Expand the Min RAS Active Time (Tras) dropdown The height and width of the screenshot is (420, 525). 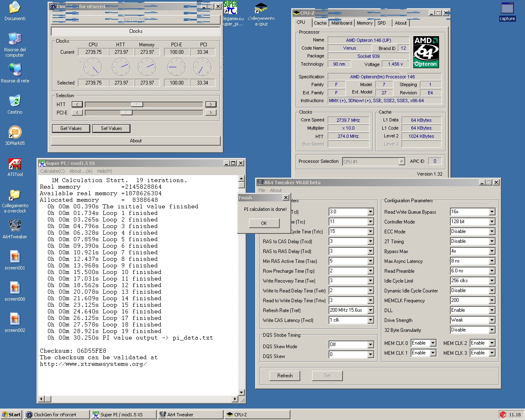coord(370,261)
